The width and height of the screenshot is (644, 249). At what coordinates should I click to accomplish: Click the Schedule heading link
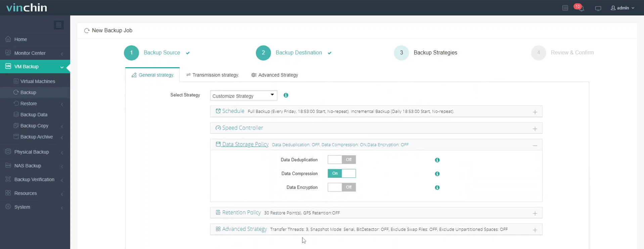pyautogui.click(x=233, y=111)
